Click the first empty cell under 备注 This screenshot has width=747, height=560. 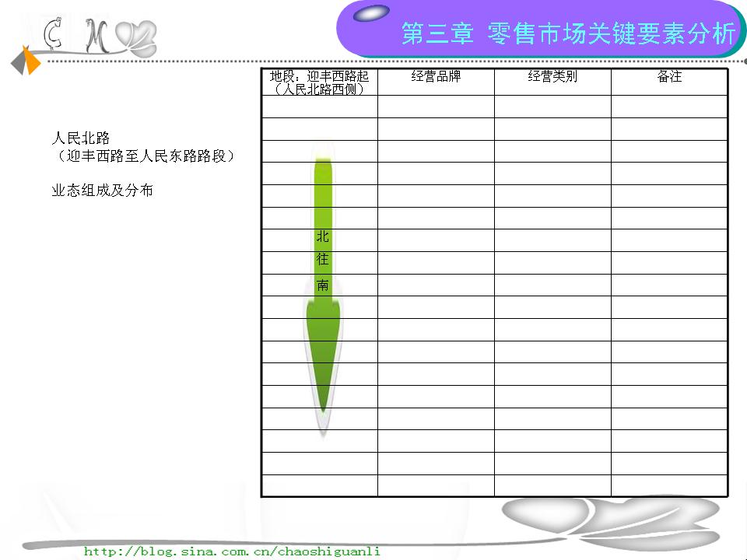click(x=669, y=107)
